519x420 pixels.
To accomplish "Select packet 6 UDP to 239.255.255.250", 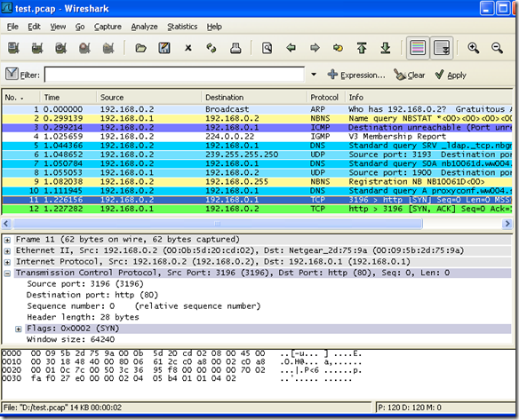I will (x=257, y=155).
